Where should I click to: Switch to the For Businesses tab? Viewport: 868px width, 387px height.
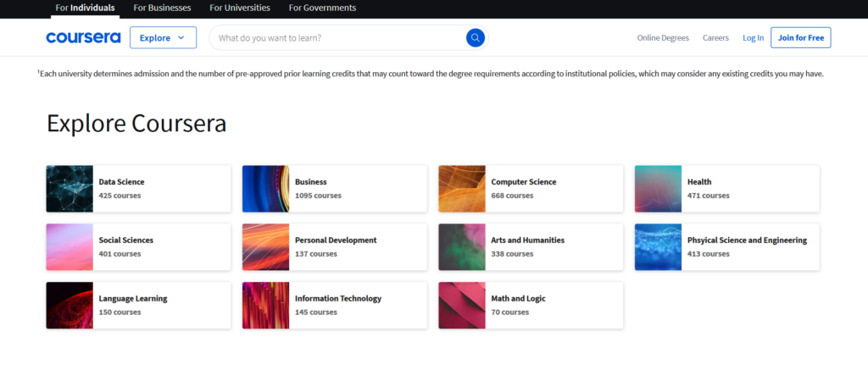click(x=162, y=8)
